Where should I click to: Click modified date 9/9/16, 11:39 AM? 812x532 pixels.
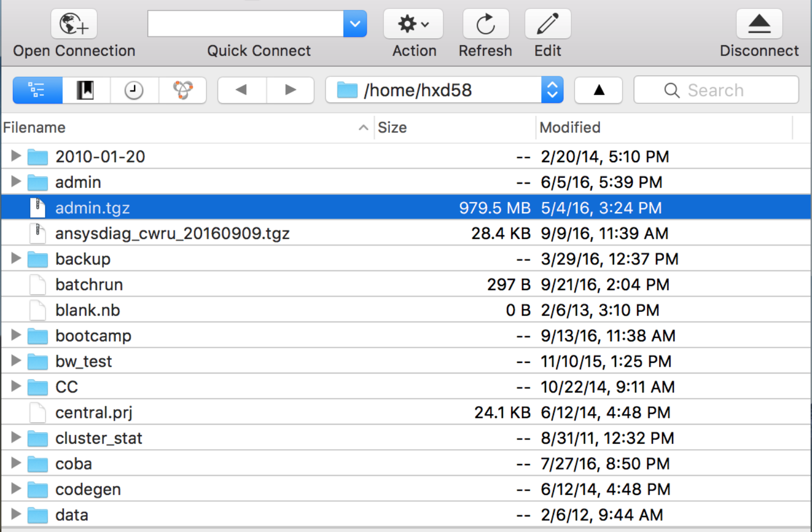pyautogui.click(x=605, y=233)
